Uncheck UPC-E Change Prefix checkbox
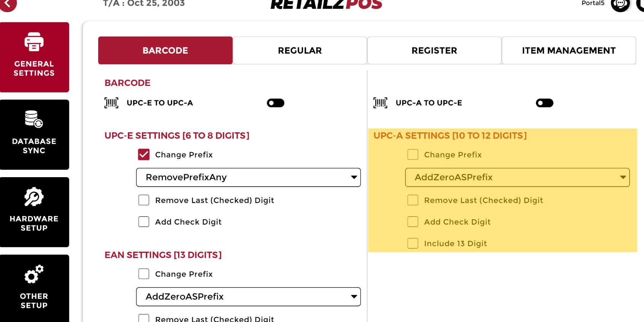The image size is (644, 322). click(144, 155)
